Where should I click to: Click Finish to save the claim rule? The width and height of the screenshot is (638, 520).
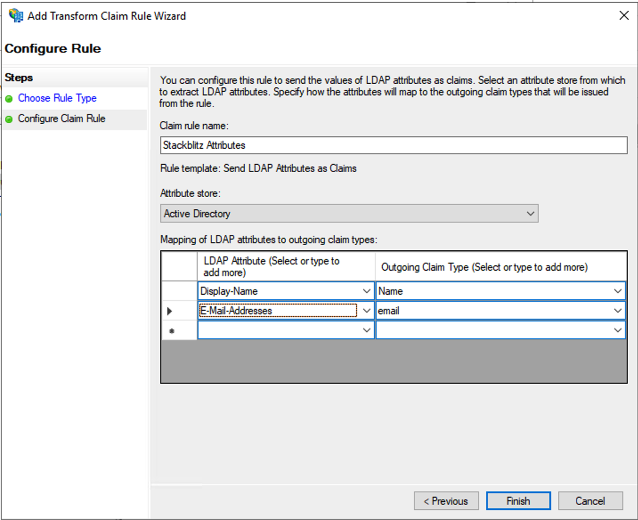pos(518,501)
